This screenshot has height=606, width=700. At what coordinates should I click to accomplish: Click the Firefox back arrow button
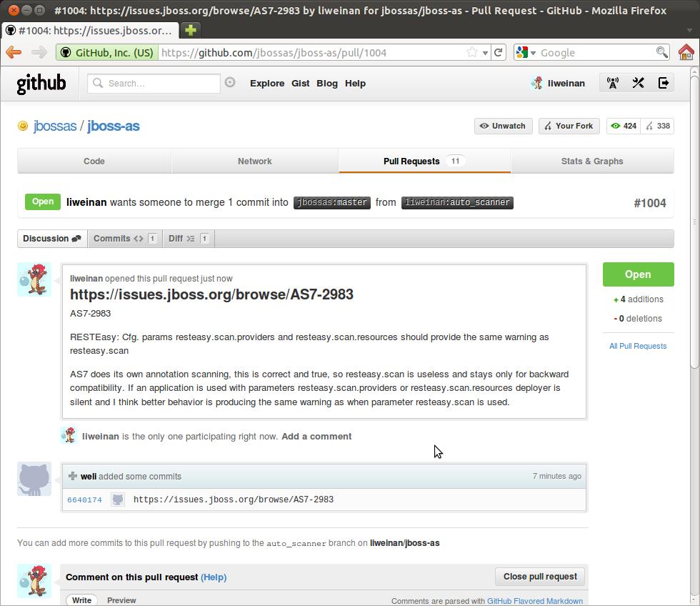tap(14, 52)
